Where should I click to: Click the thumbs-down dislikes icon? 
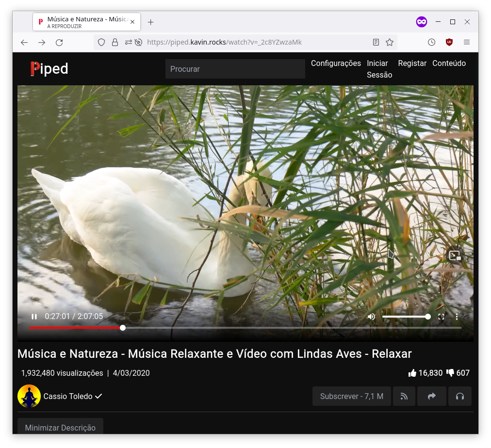(x=450, y=373)
